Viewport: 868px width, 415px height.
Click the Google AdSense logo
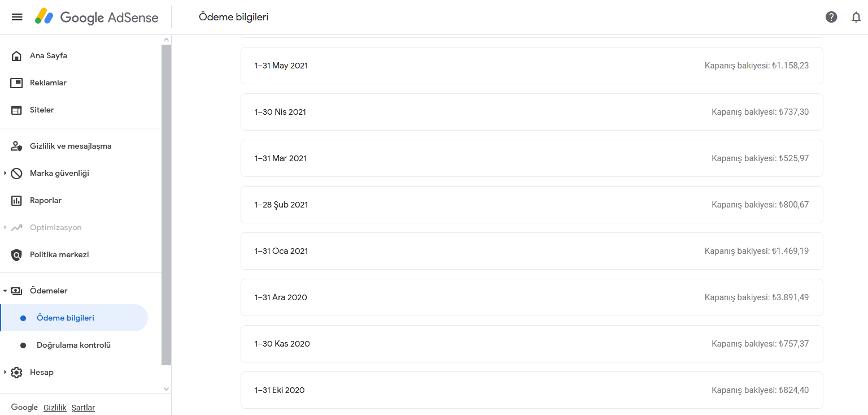click(x=97, y=17)
